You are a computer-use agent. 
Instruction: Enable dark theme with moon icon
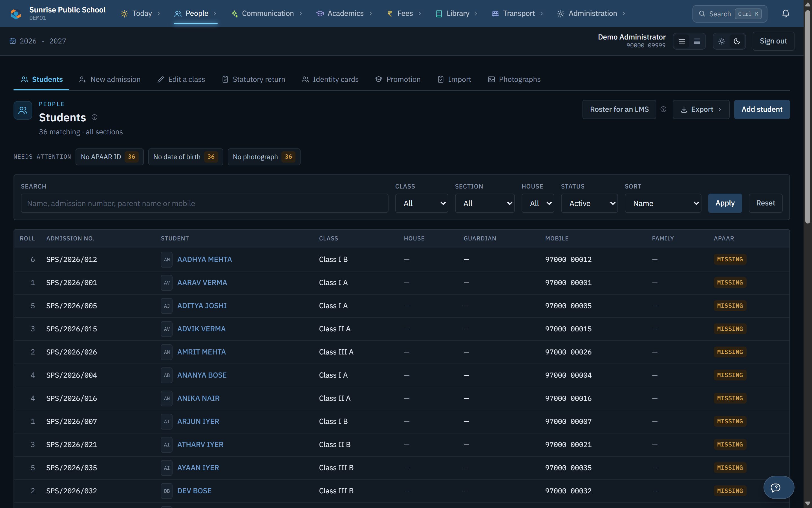(x=737, y=41)
